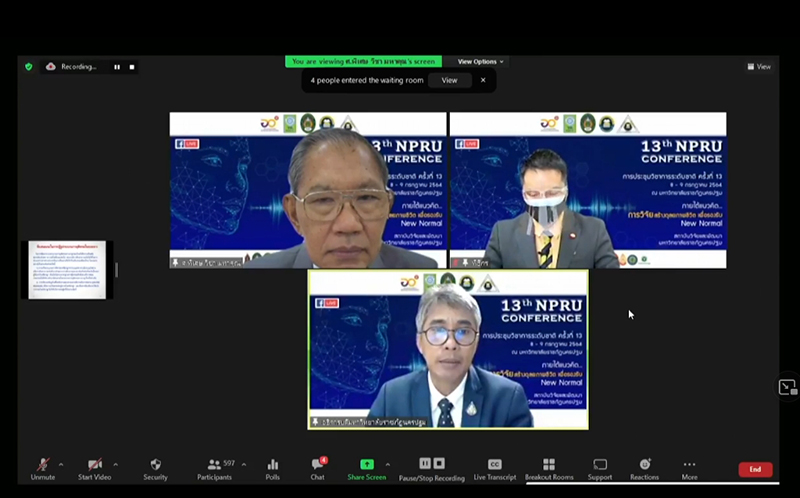The height and width of the screenshot is (498, 800).
Task: Expand share options arrow beside Share Screen
Action: point(388,464)
